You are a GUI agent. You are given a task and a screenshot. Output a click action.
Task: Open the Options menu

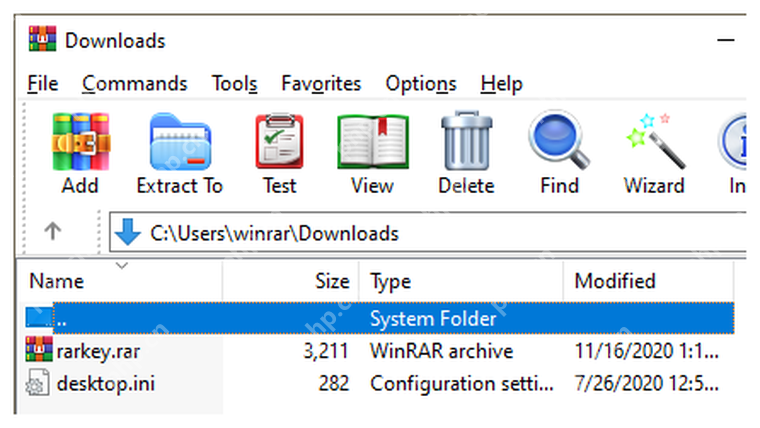click(421, 84)
